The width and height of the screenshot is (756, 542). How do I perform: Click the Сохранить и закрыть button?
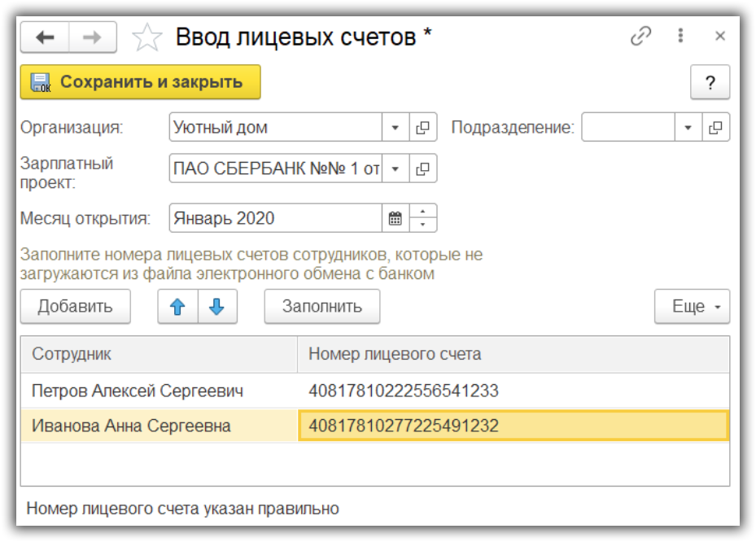(140, 82)
